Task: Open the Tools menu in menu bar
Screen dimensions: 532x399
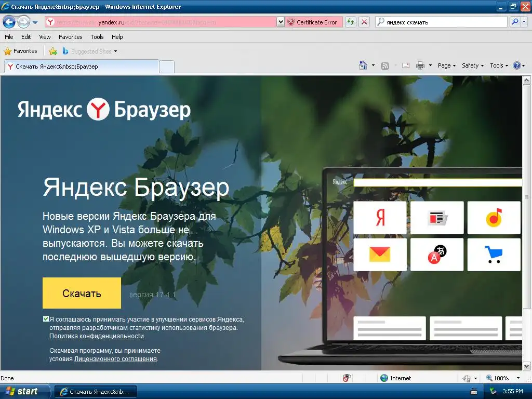Action: (x=97, y=37)
